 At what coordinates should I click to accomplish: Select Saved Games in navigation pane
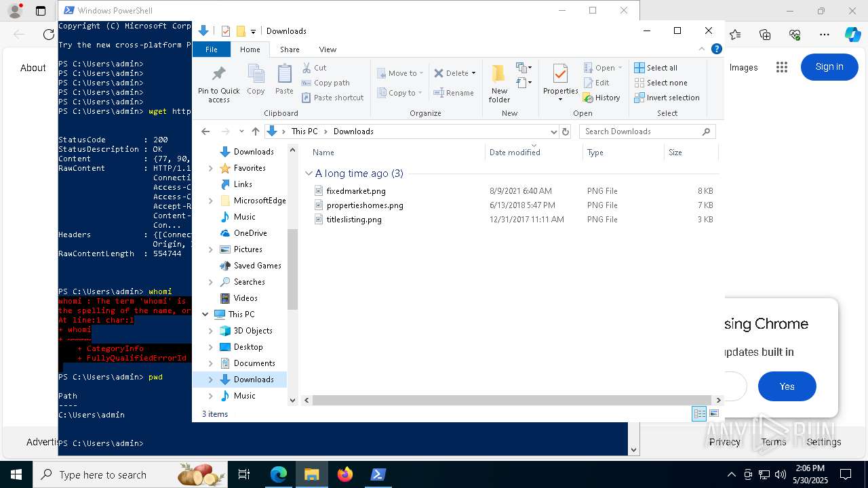point(257,266)
